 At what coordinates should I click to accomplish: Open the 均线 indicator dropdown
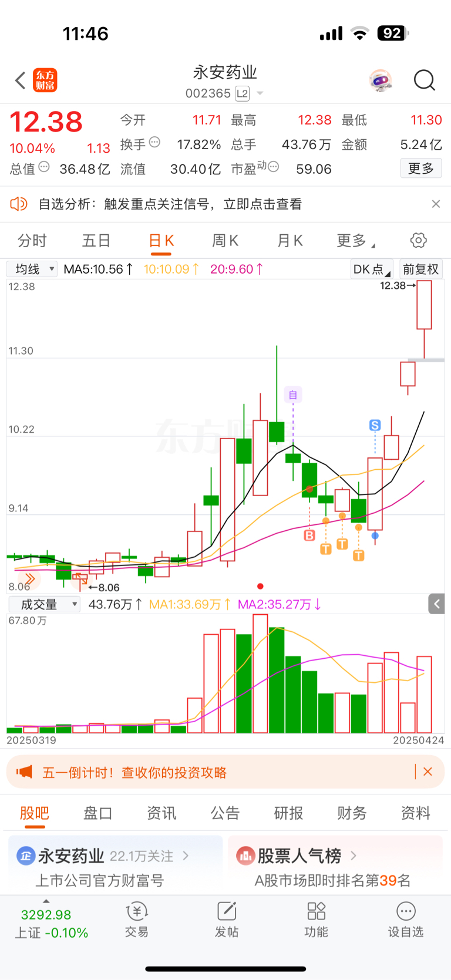tap(32, 269)
